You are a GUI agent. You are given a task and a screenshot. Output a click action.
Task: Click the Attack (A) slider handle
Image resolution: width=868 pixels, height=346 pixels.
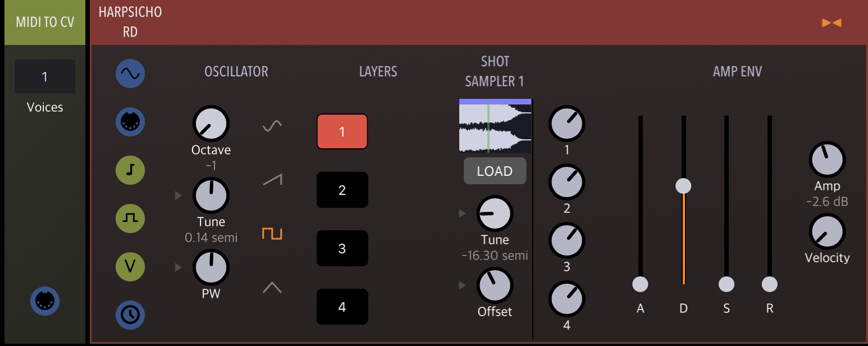(640, 285)
